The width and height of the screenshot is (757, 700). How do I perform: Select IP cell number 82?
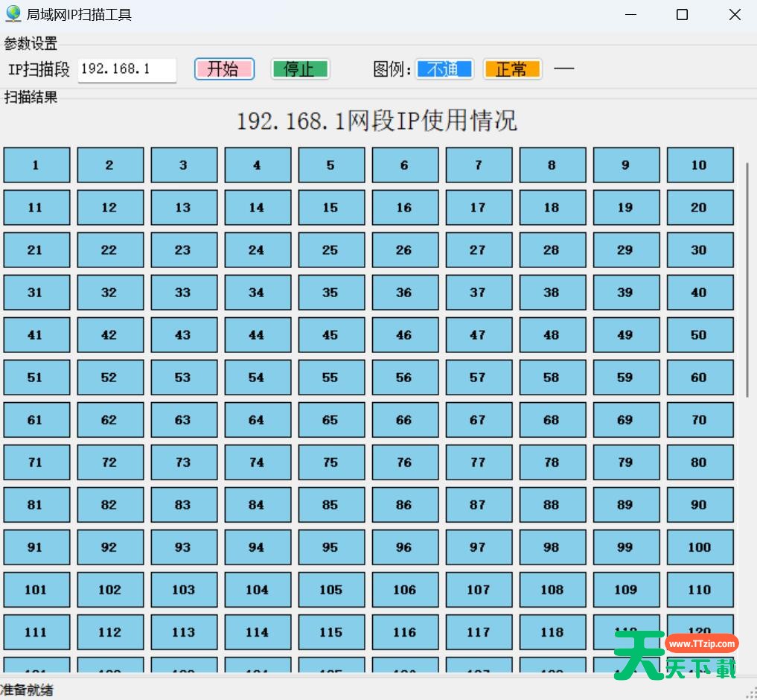click(x=110, y=505)
